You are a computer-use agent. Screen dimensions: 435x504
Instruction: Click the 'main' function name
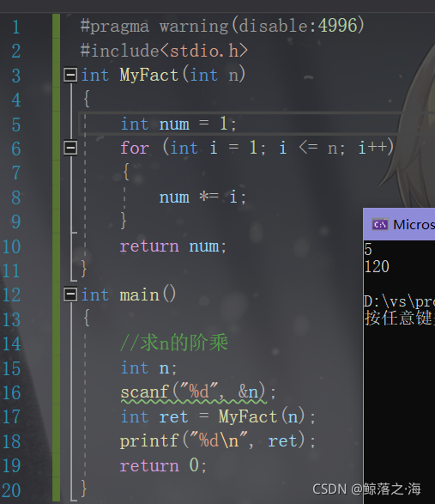139,295
